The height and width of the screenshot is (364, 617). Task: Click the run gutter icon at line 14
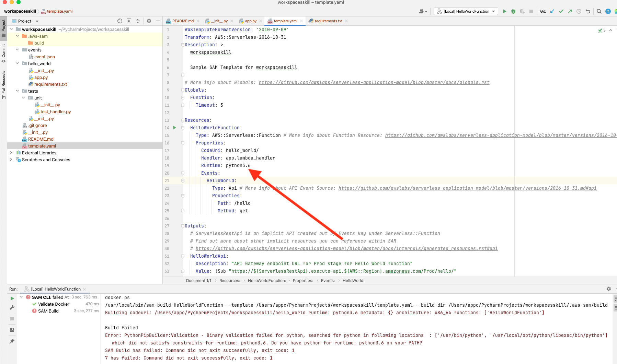(x=174, y=128)
